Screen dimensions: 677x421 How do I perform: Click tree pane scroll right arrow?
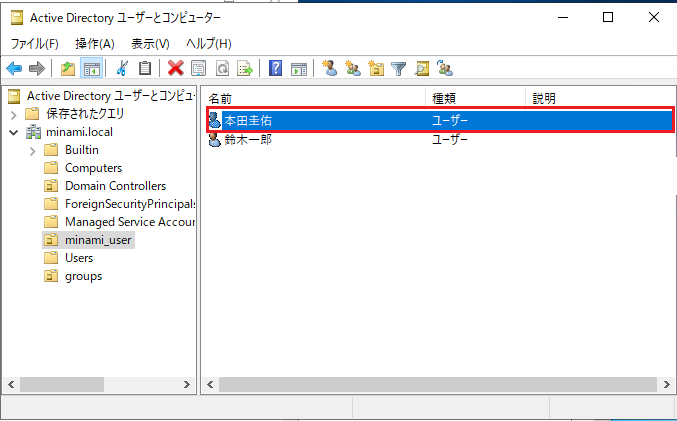[187, 384]
